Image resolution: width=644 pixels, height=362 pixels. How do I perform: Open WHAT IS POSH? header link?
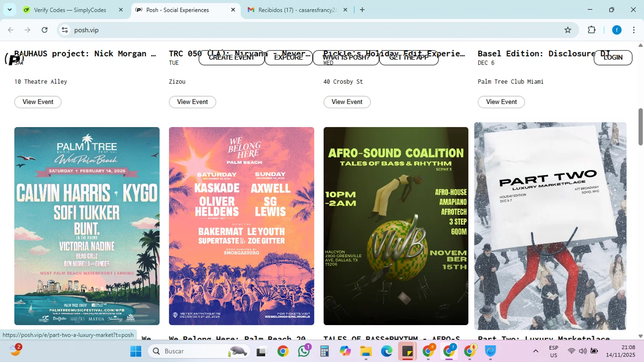tap(346, 58)
